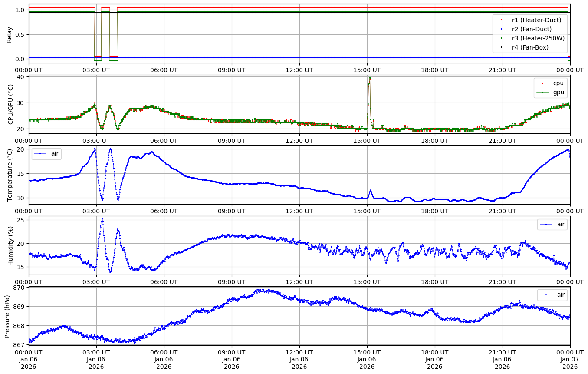Click the CPU/GPU (°C) y-axis label
588x374 pixels.
click(x=10, y=104)
